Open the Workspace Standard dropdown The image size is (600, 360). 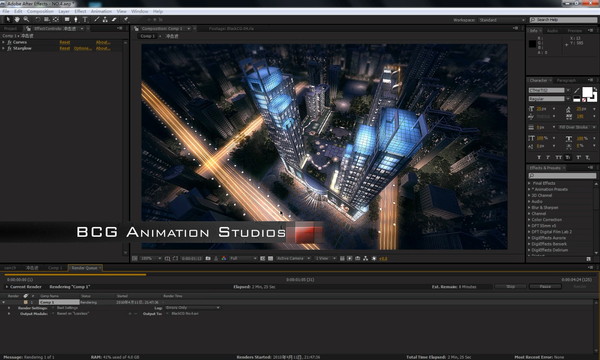click(x=502, y=20)
